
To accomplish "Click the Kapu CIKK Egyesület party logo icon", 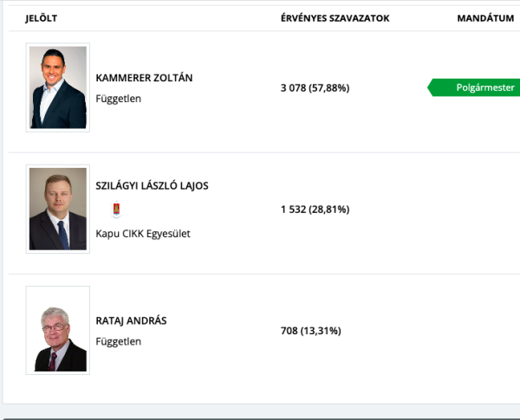I will (116, 210).
